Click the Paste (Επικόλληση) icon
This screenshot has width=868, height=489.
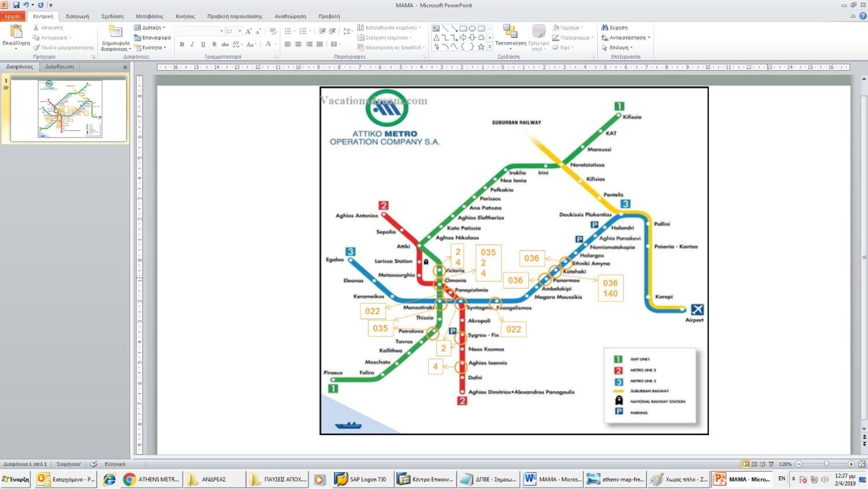tap(16, 32)
